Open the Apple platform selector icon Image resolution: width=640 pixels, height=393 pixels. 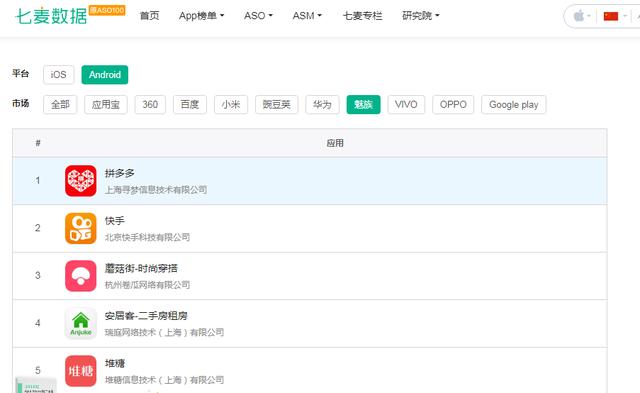pos(582,16)
